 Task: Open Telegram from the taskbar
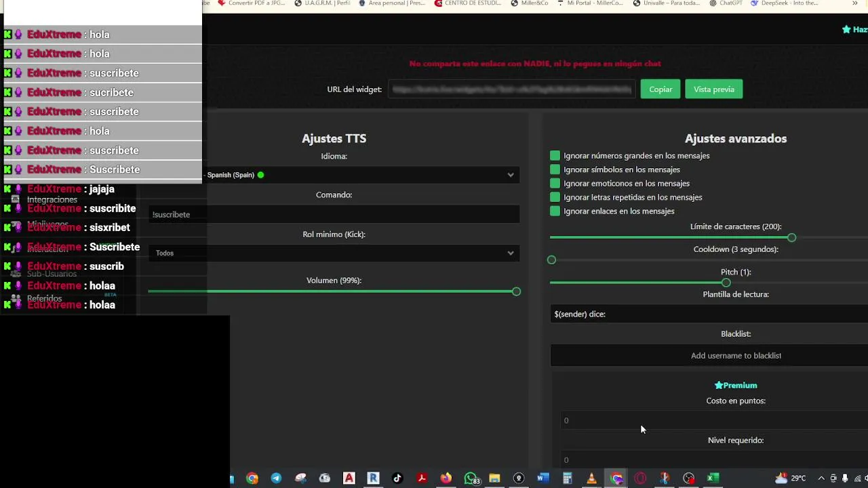[x=276, y=479]
